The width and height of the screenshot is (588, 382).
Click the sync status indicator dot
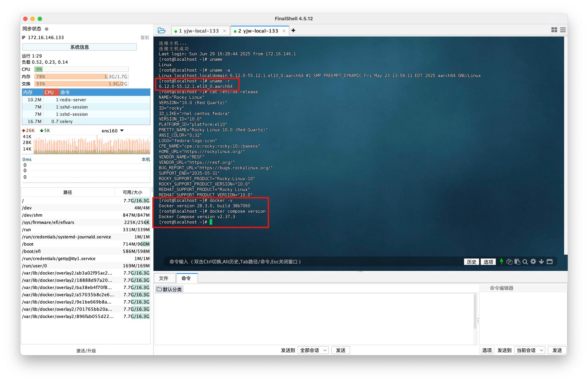point(47,29)
